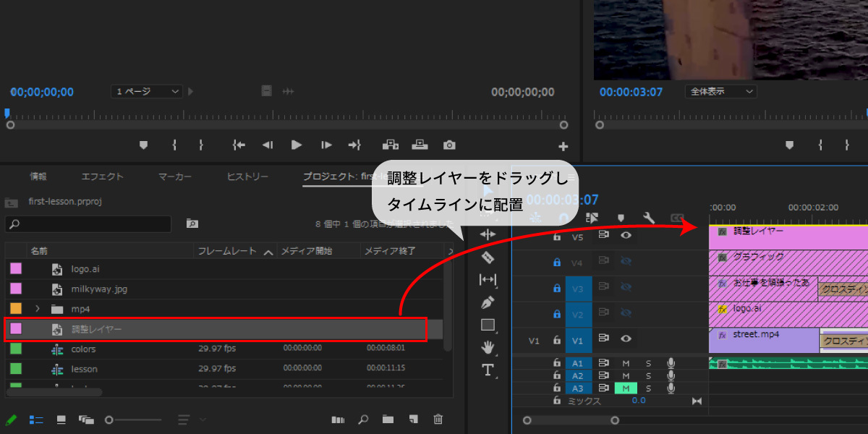Select the Type tool
The width and height of the screenshot is (868, 434).
(488, 370)
